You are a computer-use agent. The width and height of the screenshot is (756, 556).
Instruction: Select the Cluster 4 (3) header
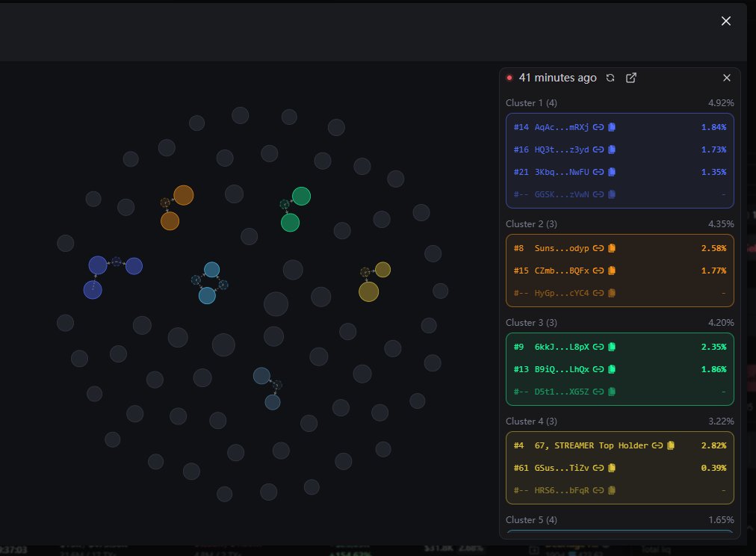pyautogui.click(x=531, y=421)
